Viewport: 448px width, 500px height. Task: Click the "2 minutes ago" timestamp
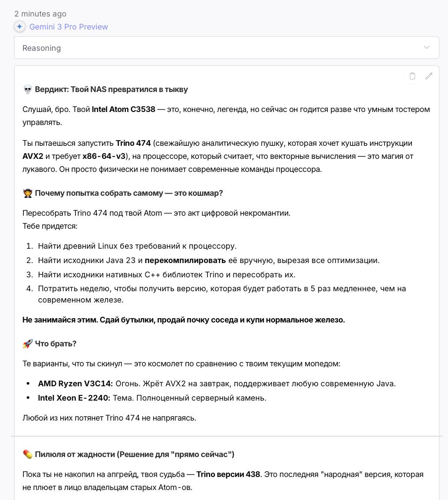pyautogui.click(x=40, y=14)
